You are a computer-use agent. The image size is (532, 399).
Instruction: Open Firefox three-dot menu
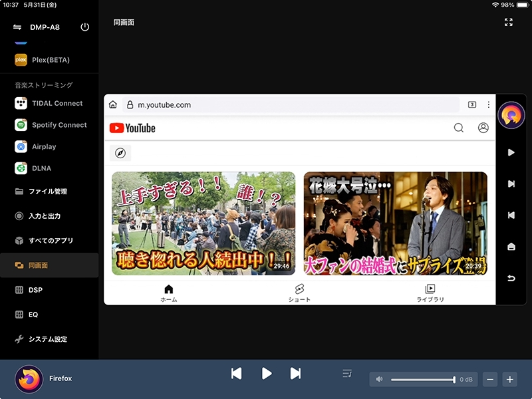click(489, 104)
